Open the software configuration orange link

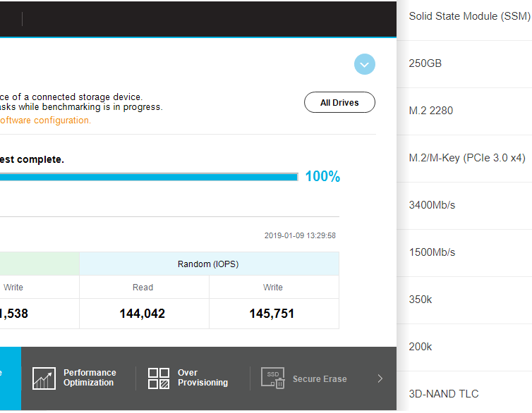44,121
